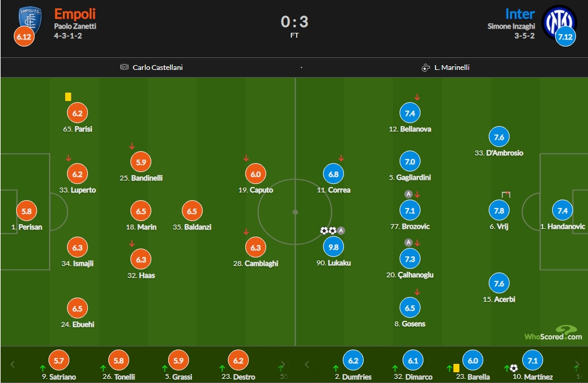Select Brozovic's 7.1 rating badge
Screen dimensions: 588x383
tap(410, 210)
